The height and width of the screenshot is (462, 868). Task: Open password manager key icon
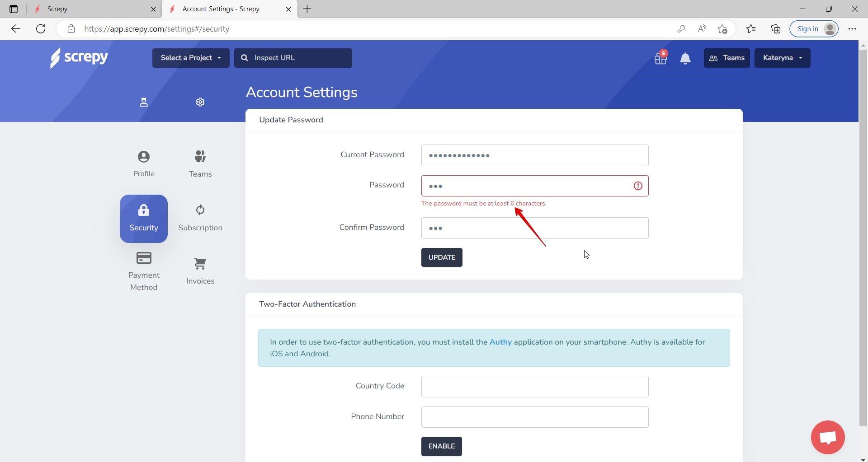pyautogui.click(x=681, y=29)
